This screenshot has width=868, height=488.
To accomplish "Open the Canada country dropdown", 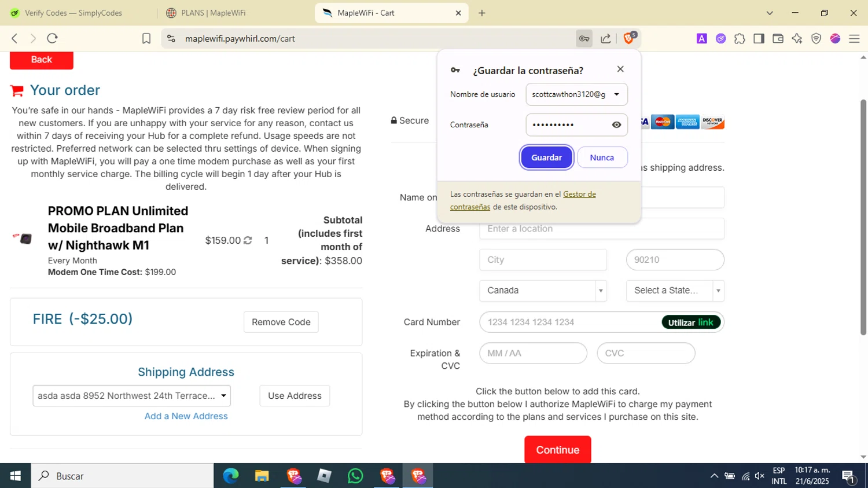I will pos(543,291).
